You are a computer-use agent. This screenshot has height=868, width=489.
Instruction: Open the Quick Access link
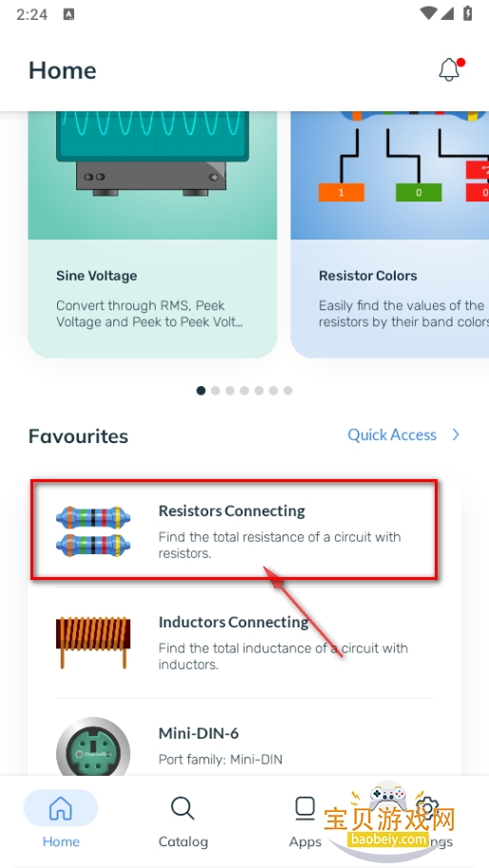(392, 435)
